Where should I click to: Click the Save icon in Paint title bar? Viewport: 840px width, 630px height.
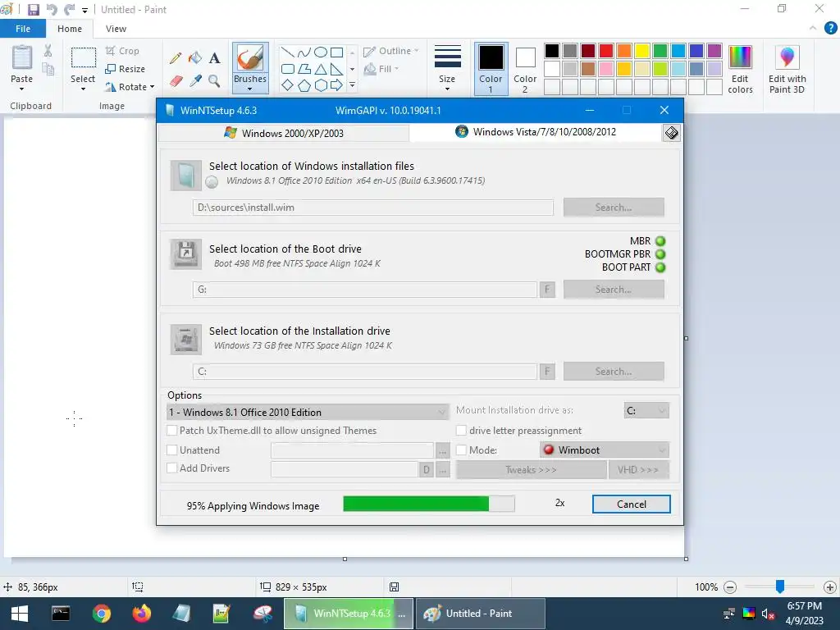33,10
